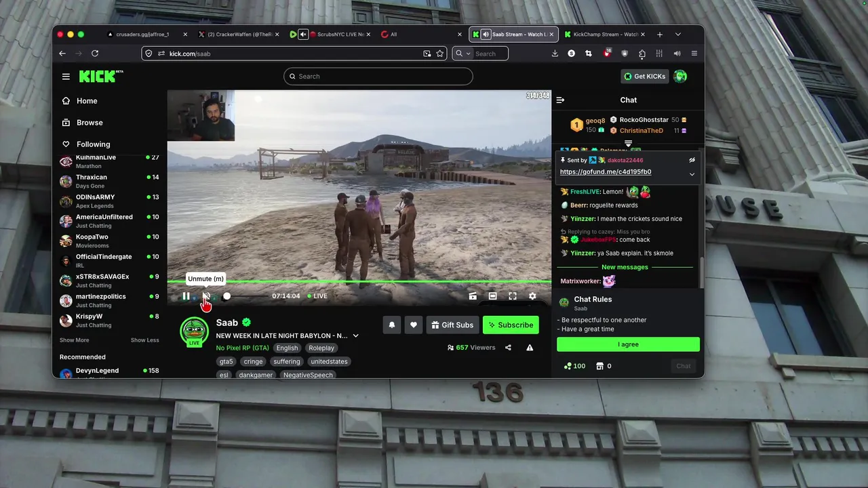Open the player settings gear
The image size is (868, 488).
pos(532,296)
